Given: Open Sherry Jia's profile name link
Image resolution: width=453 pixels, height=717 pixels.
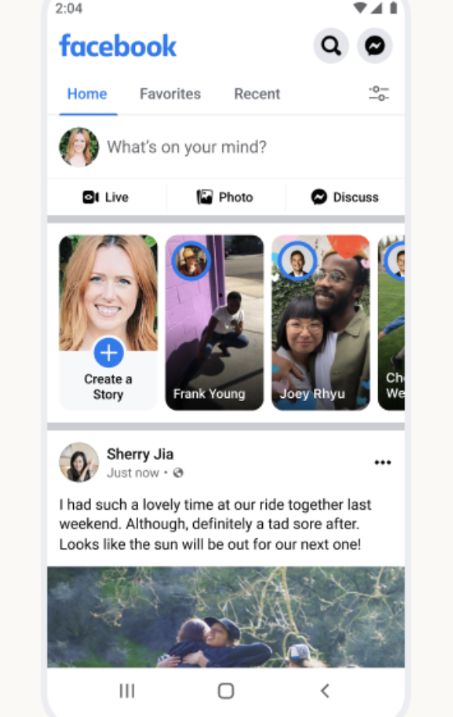Looking at the screenshot, I should [x=140, y=454].
